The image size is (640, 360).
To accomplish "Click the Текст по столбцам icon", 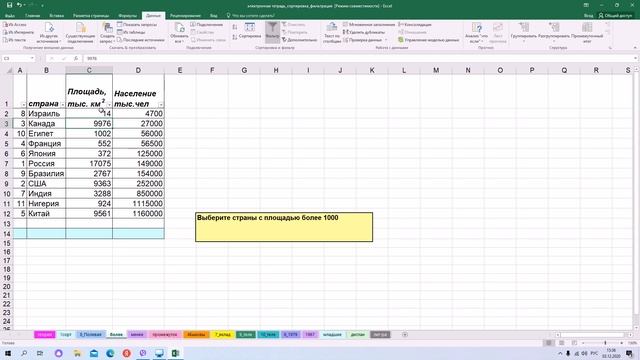I will (x=332, y=33).
